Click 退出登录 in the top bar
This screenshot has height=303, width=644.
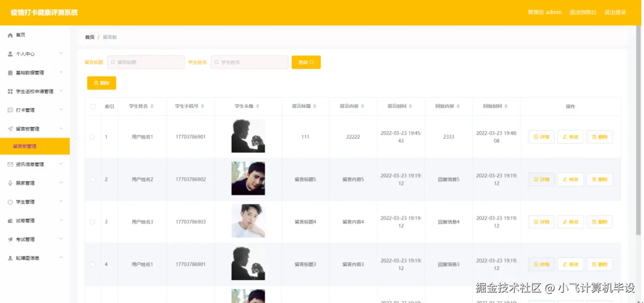(615, 12)
